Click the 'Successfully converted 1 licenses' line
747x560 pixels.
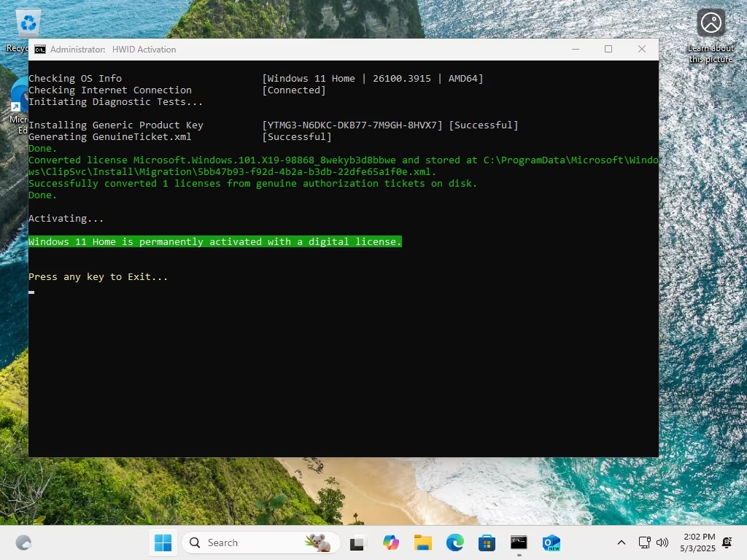(x=252, y=183)
